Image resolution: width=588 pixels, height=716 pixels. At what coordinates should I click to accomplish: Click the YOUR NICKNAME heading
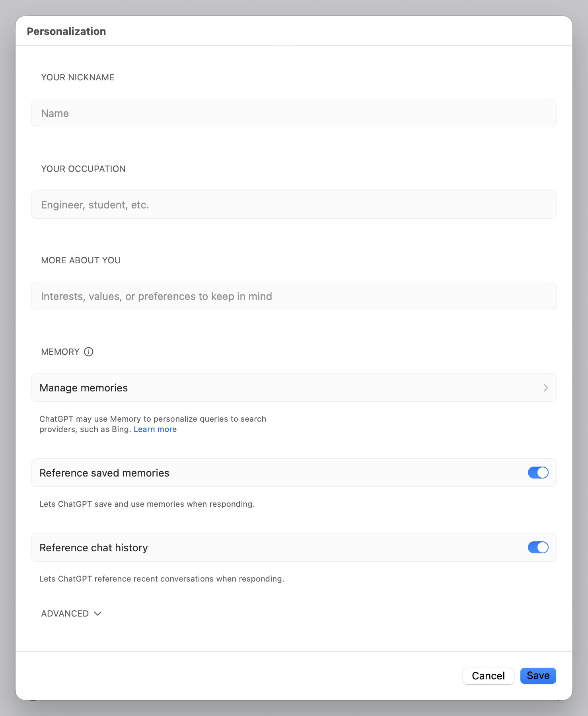point(78,77)
